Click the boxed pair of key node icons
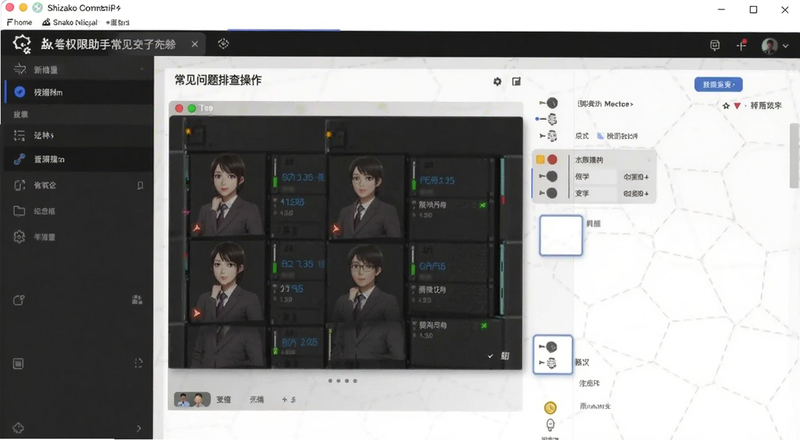This screenshot has width=800, height=440. pos(553,355)
